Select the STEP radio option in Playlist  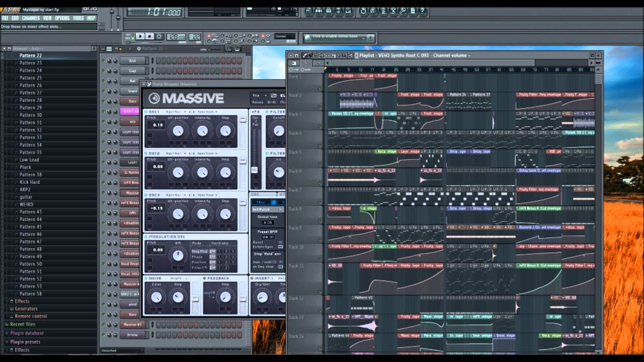coord(294,69)
